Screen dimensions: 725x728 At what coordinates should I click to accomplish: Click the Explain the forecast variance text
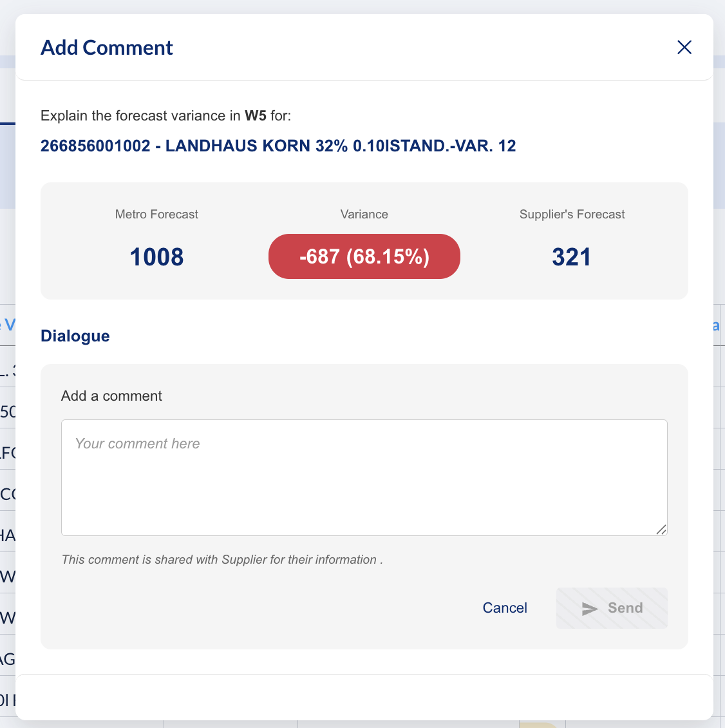tap(165, 115)
